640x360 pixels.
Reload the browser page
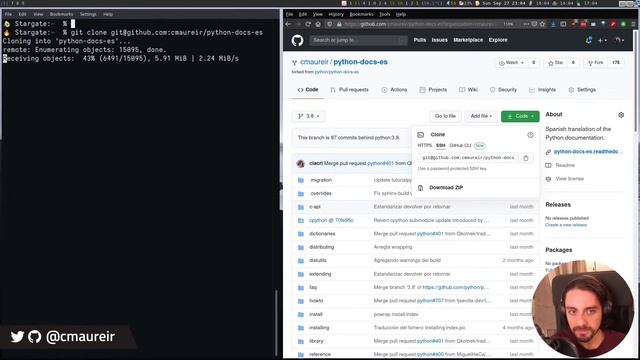[x=308, y=24]
